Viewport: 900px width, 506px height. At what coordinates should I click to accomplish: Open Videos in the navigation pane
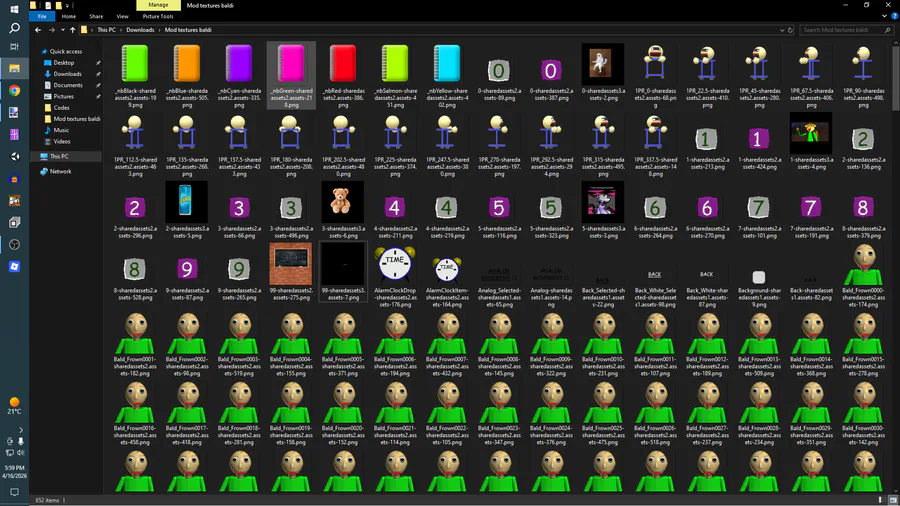[x=57, y=141]
